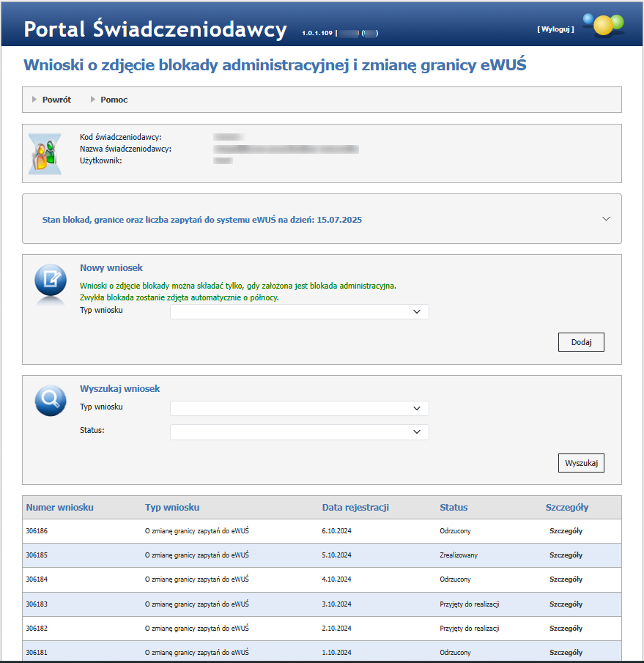This screenshot has width=644, height=663.
Task: Open Typ wniosku dropdown in Wyszukaj wniosek
Action: 299,409
